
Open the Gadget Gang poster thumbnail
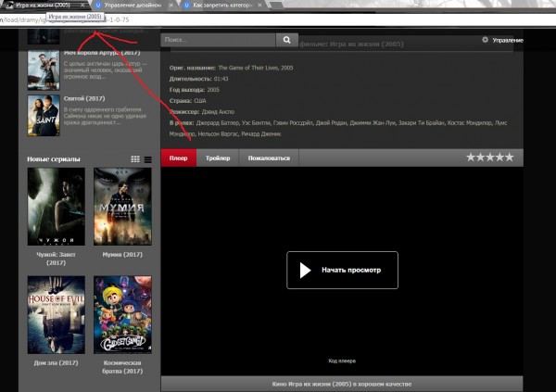(x=122, y=315)
